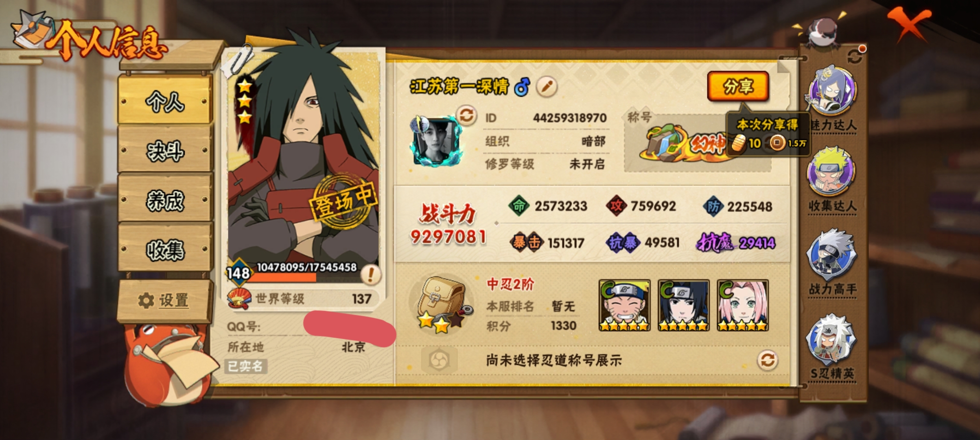
Task: Select the Naruto ninja thumbnail
Action: [x=624, y=305]
